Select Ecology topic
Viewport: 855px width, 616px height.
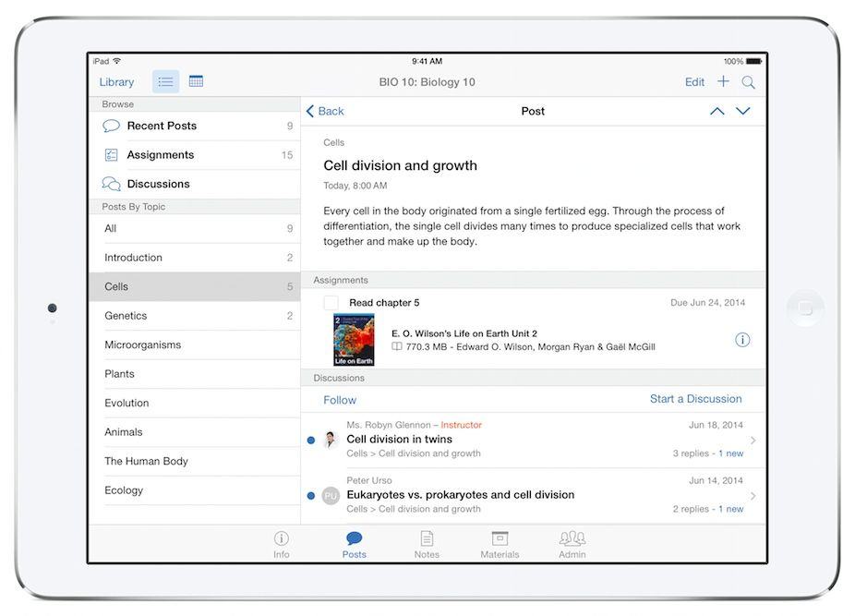(x=195, y=490)
